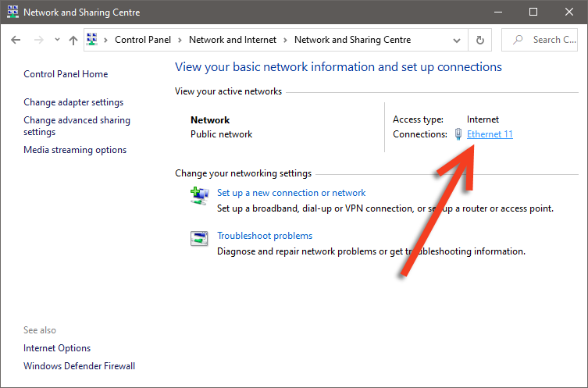The width and height of the screenshot is (588, 388).
Task: Open Media streaming options
Action: 75,150
